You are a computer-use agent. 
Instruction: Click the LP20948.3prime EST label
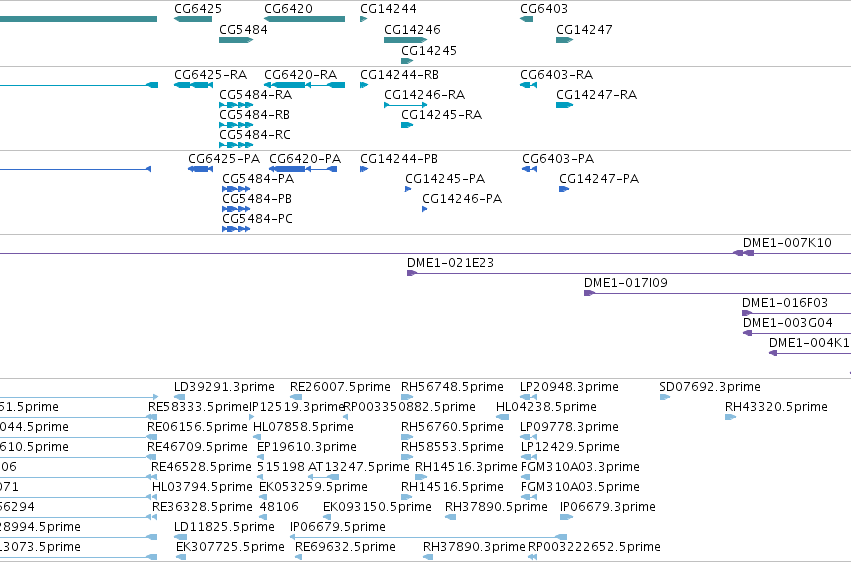click(x=569, y=387)
